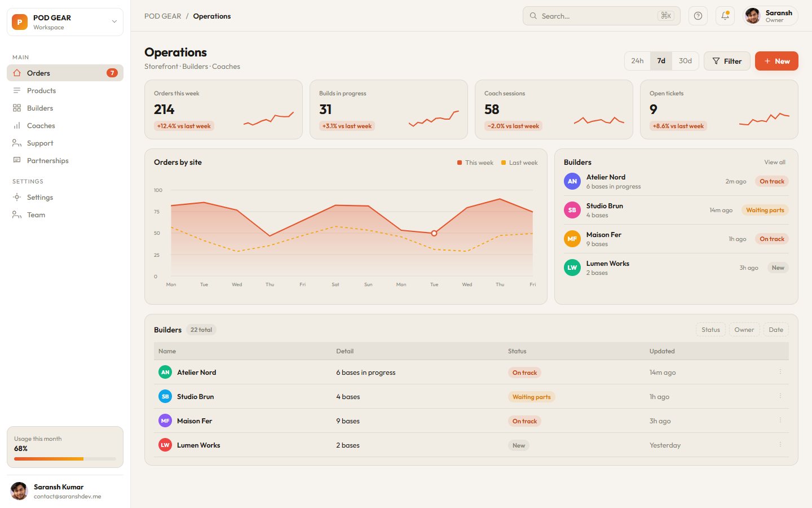Click the highlighted Tuesday data point on chart
Image resolution: width=812 pixels, height=508 pixels.
[434, 233]
